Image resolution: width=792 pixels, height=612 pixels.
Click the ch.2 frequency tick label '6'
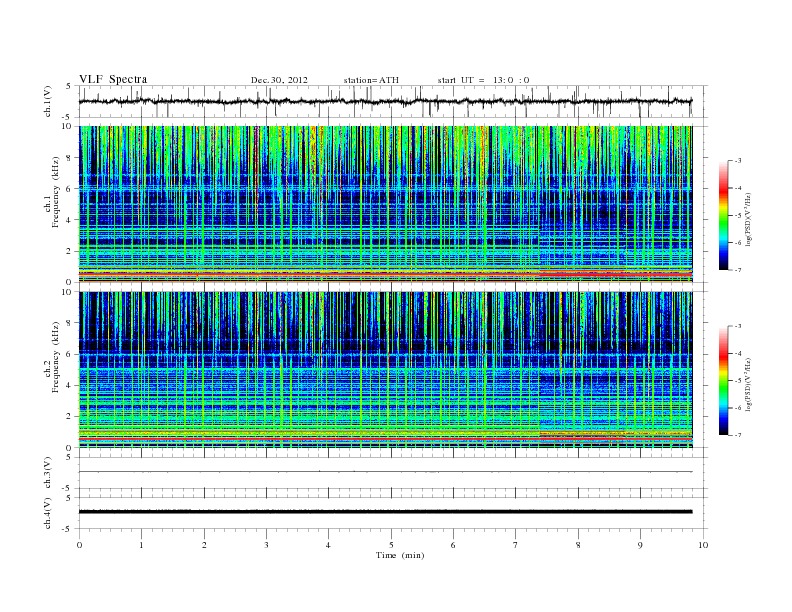tap(70, 354)
